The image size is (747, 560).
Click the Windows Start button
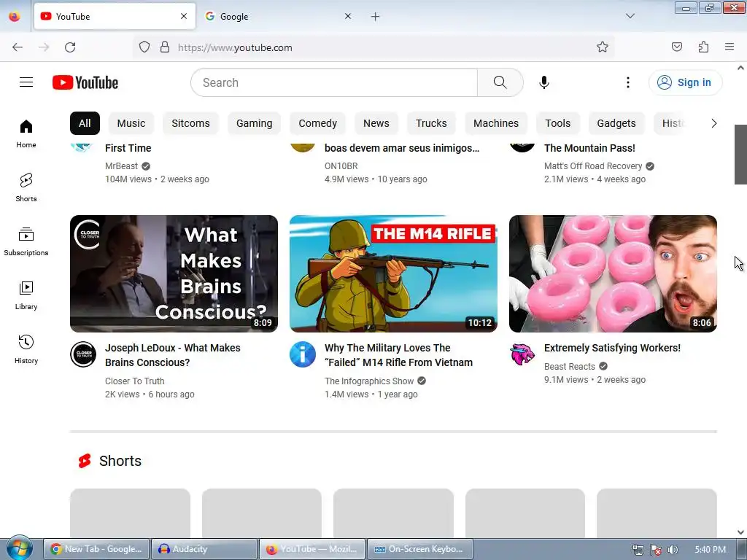pyautogui.click(x=19, y=548)
